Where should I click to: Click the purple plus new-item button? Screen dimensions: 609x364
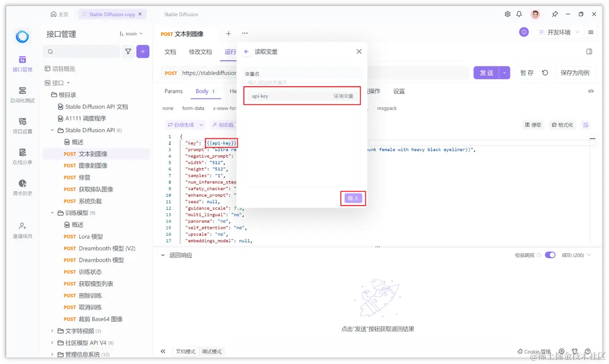coord(143,52)
